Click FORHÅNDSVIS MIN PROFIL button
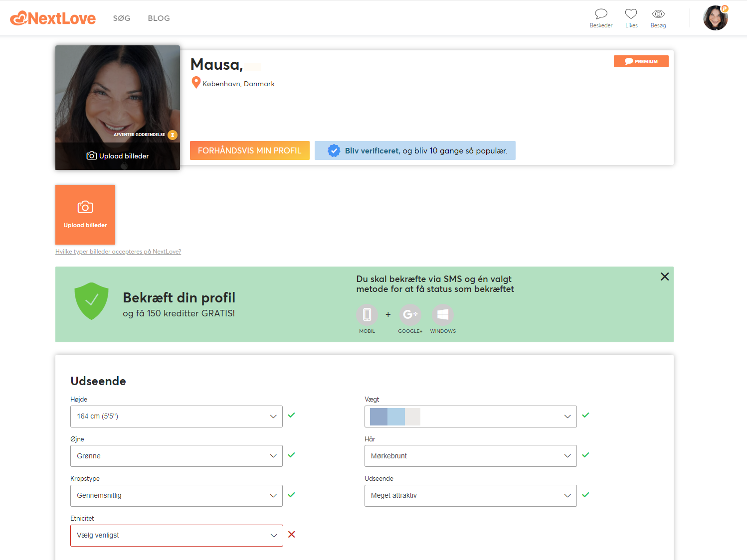This screenshot has height=560, width=747. [x=250, y=150]
